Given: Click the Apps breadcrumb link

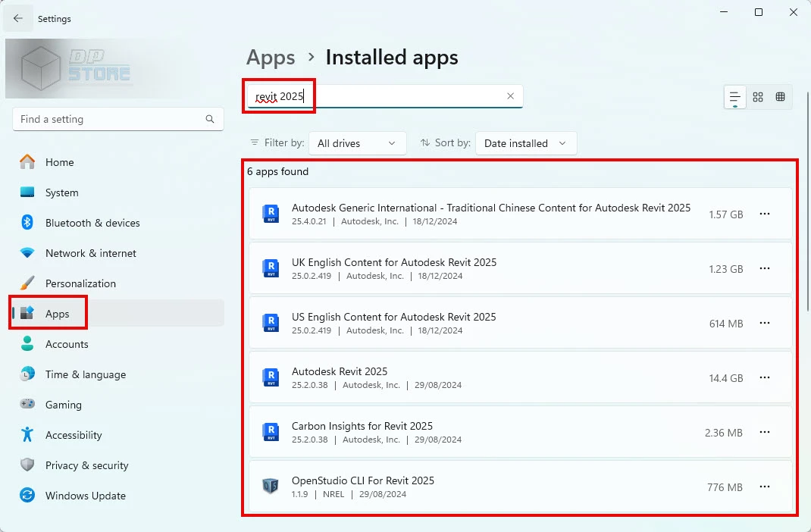Looking at the screenshot, I should (x=271, y=58).
